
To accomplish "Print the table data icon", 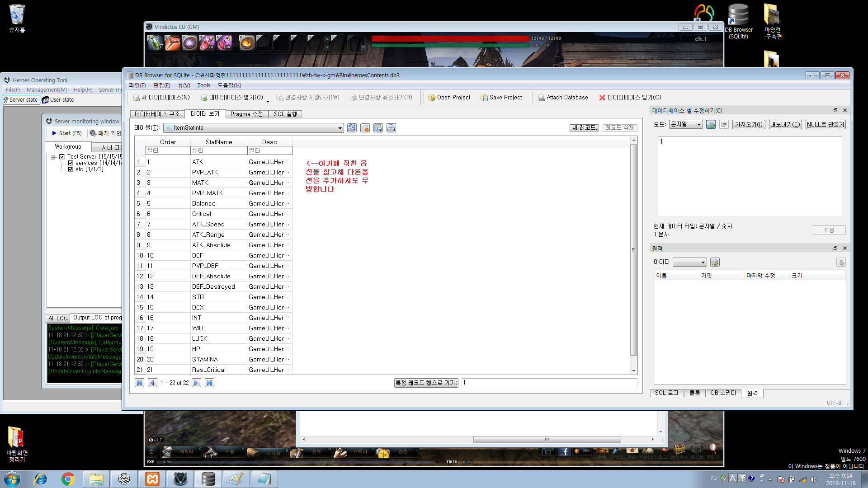I will 391,128.
